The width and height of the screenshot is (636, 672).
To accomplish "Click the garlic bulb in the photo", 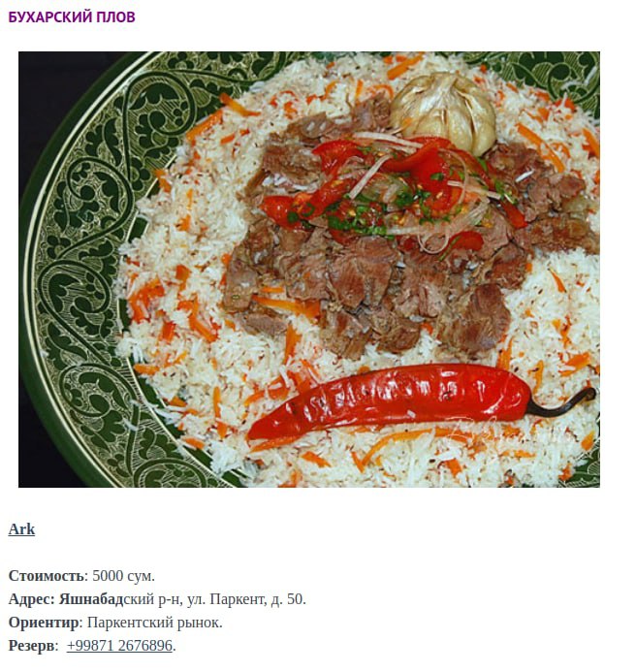I will click(x=444, y=111).
